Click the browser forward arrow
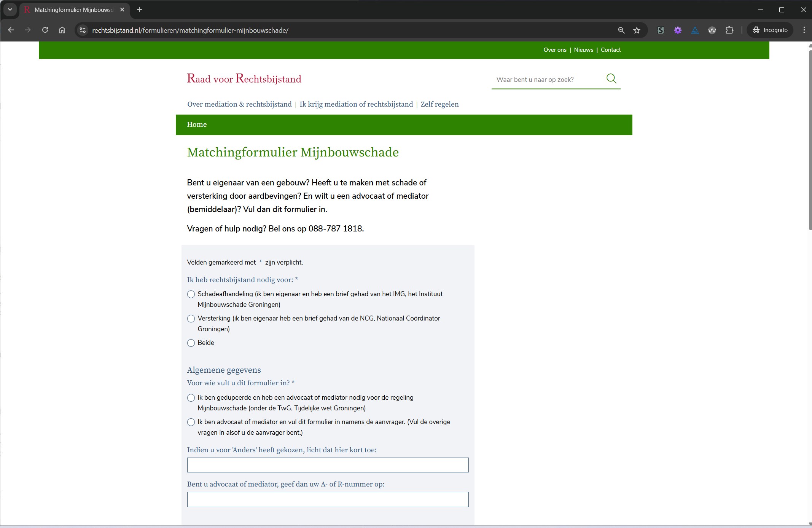The width and height of the screenshot is (812, 528). coord(28,30)
